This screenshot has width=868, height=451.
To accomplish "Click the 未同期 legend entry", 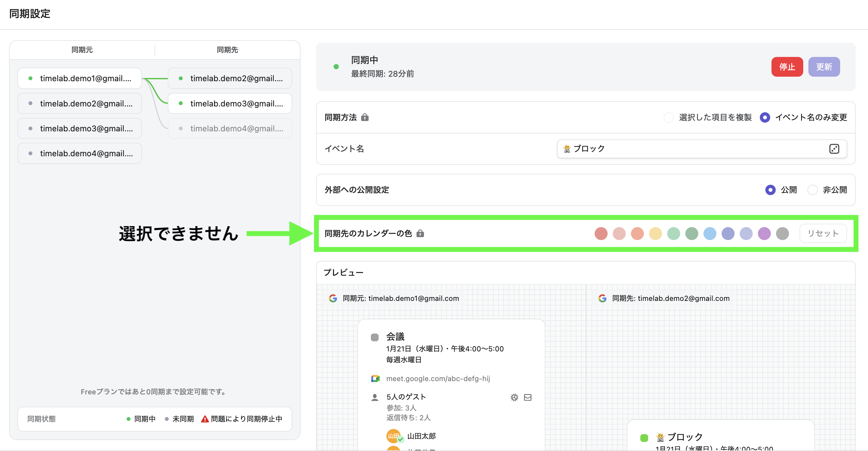I will coord(179,419).
